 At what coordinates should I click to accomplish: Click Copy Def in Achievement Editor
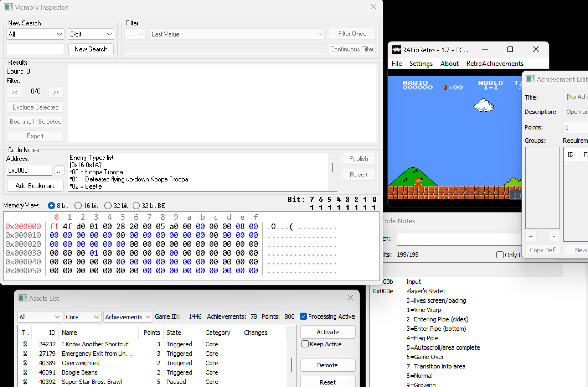click(x=542, y=250)
